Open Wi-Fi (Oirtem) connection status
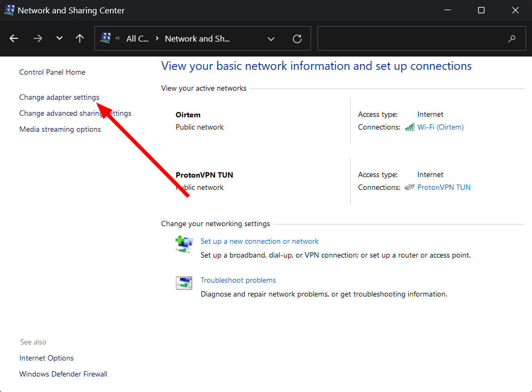 [440, 127]
